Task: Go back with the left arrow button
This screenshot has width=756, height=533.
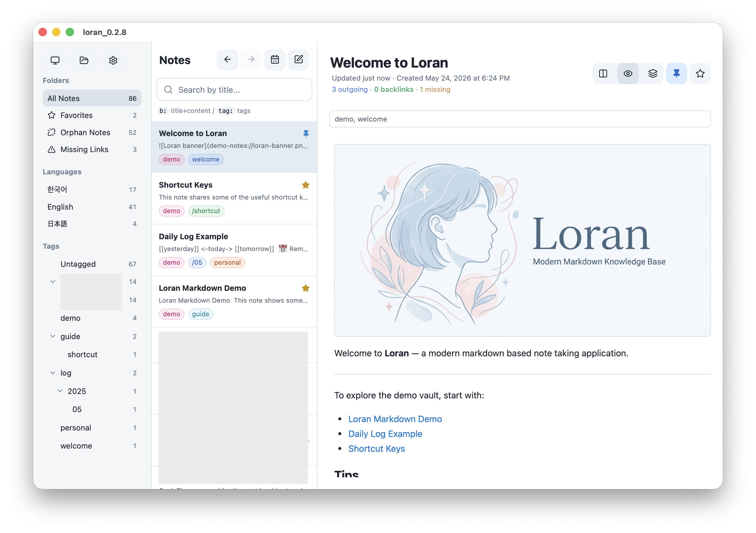Action: click(x=227, y=60)
